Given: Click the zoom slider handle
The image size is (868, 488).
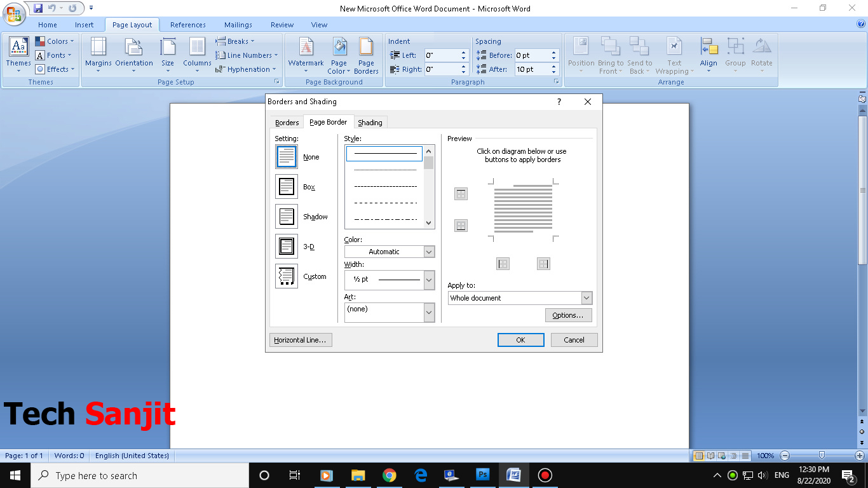Looking at the screenshot, I should tap(822, 456).
